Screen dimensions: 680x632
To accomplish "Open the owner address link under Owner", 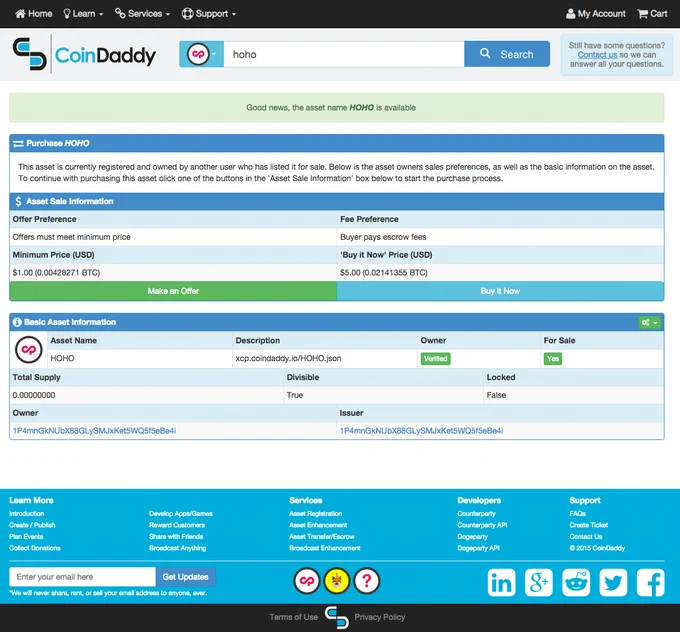I will [x=94, y=431].
